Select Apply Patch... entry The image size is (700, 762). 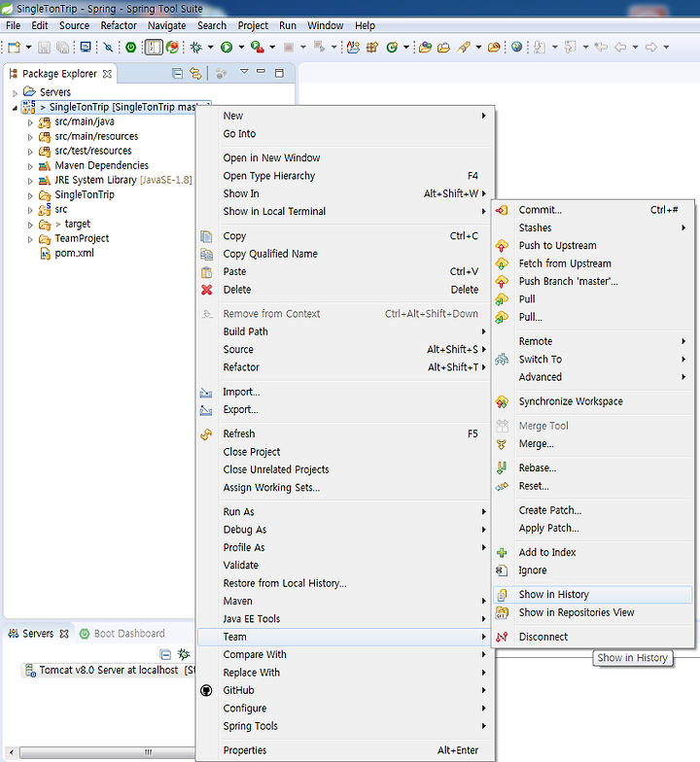pyautogui.click(x=593, y=529)
